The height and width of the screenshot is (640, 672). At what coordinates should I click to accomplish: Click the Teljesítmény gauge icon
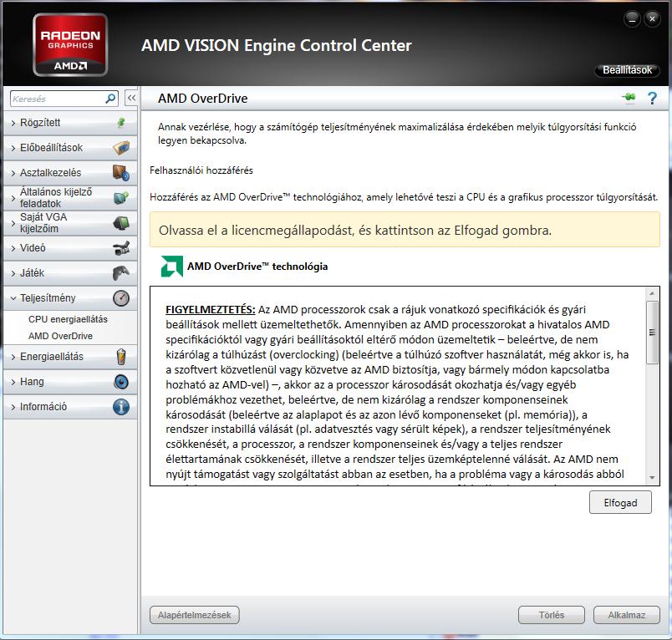point(121,298)
